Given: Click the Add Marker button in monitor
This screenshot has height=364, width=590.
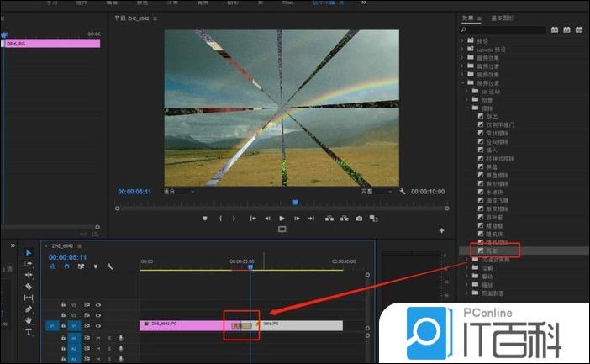Looking at the screenshot, I should 204,218.
